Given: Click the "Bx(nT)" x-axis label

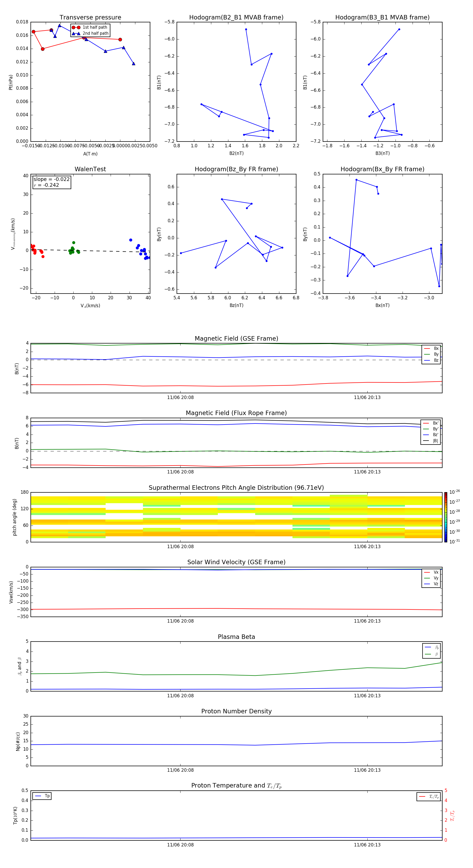Looking at the screenshot, I should point(382,306).
